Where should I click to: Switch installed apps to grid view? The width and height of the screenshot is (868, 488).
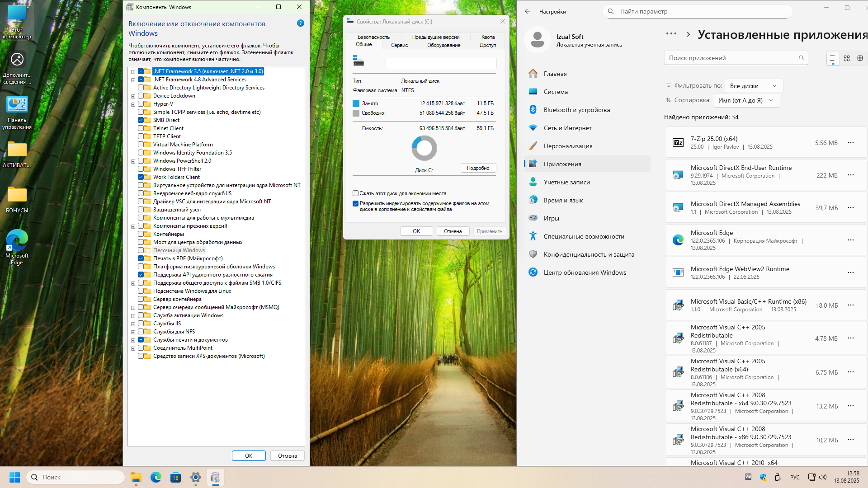[847, 58]
